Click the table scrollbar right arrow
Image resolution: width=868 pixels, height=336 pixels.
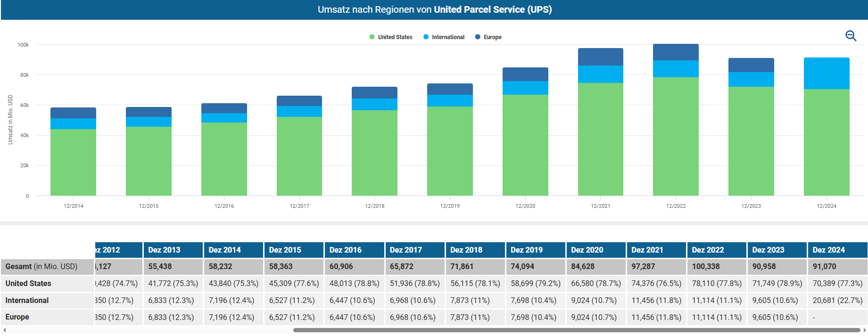865,330
